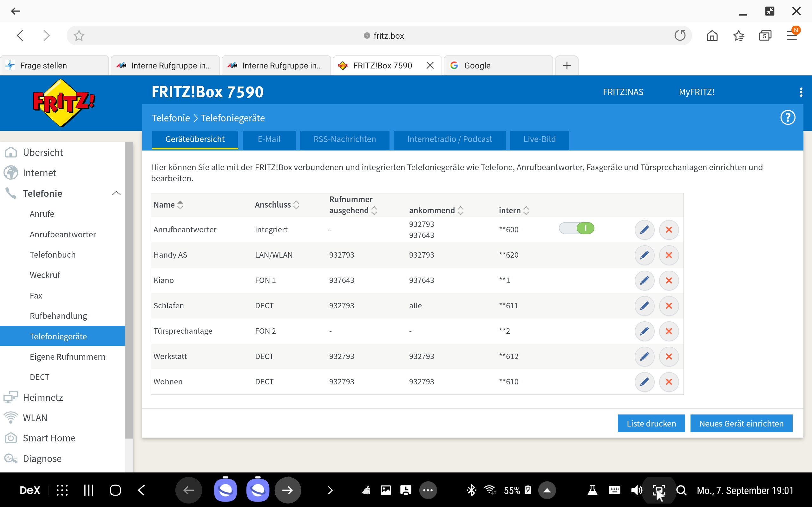Open the help question mark icon
The width and height of the screenshot is (812, 507).
point(788,118)
